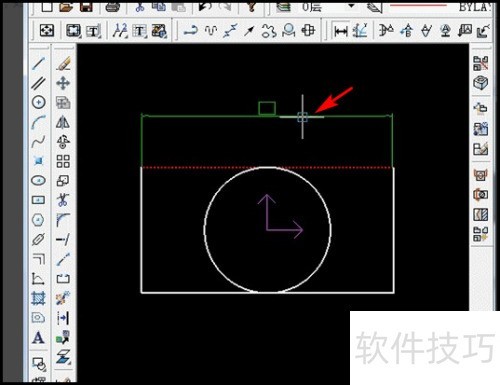
Task: Click the new document icon
Action: pos(46,6)
